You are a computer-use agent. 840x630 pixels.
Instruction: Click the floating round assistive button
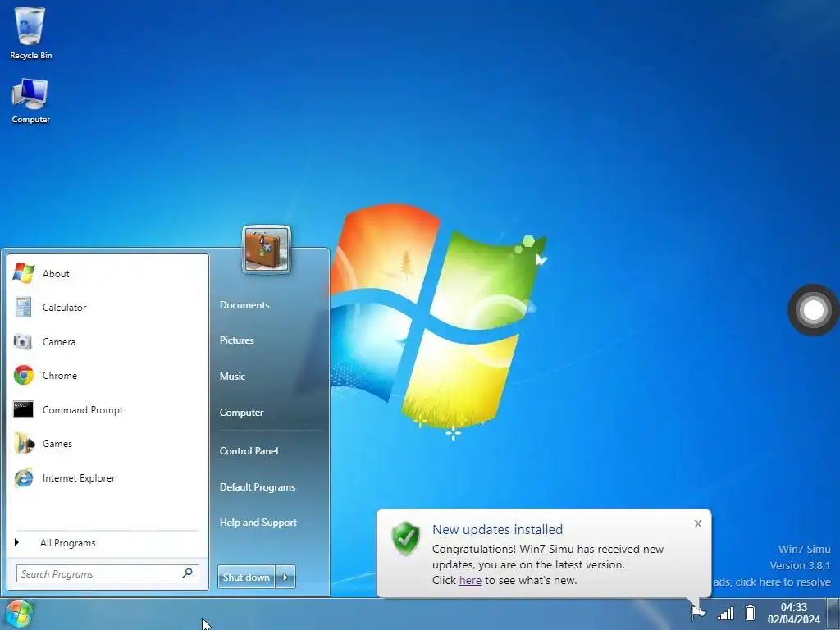[813, 310]
